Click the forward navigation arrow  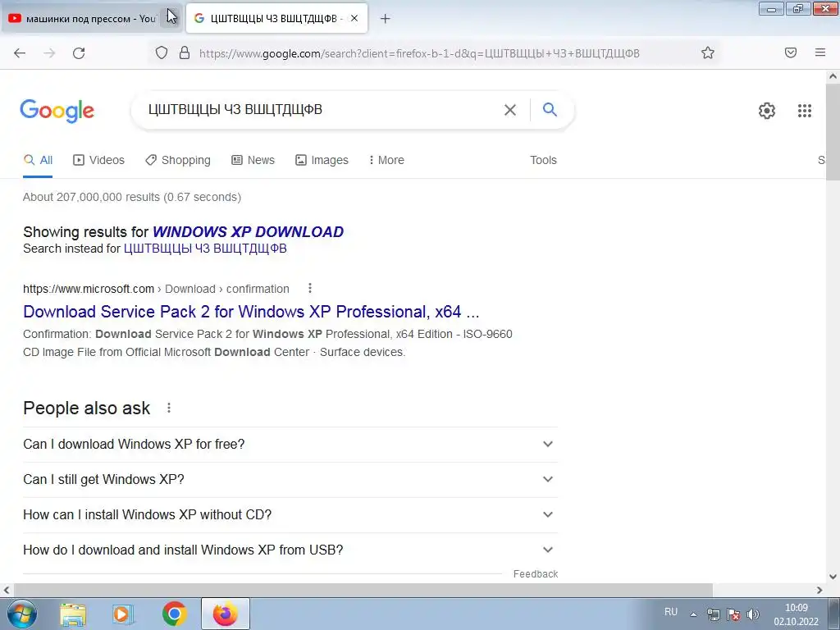(x=49, y=53)
